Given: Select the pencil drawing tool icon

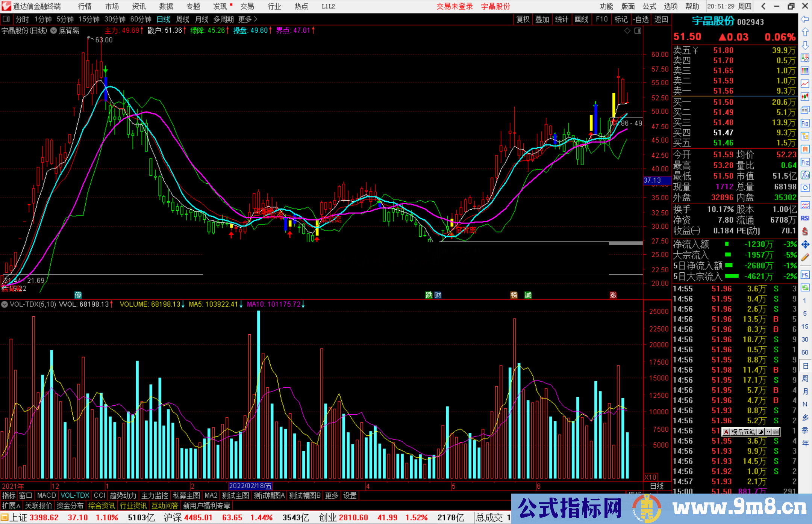Looking at the screenshot, I should (805, 257).
